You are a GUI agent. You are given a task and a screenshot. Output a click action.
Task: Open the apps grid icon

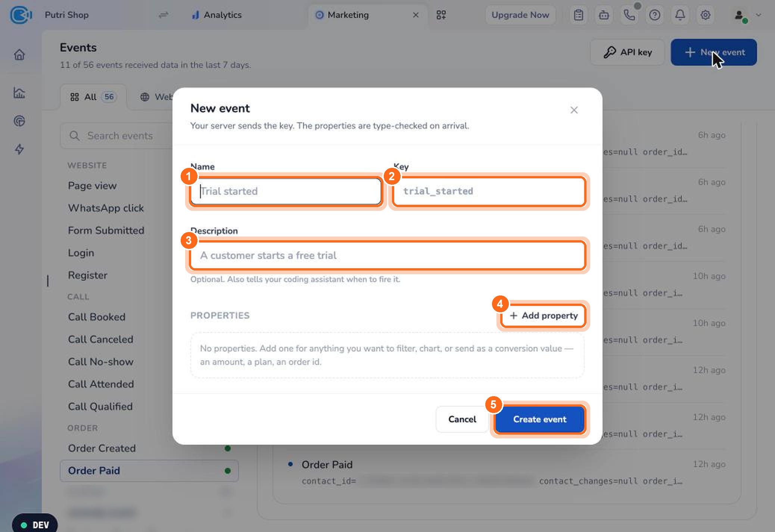tap(441, 15)
